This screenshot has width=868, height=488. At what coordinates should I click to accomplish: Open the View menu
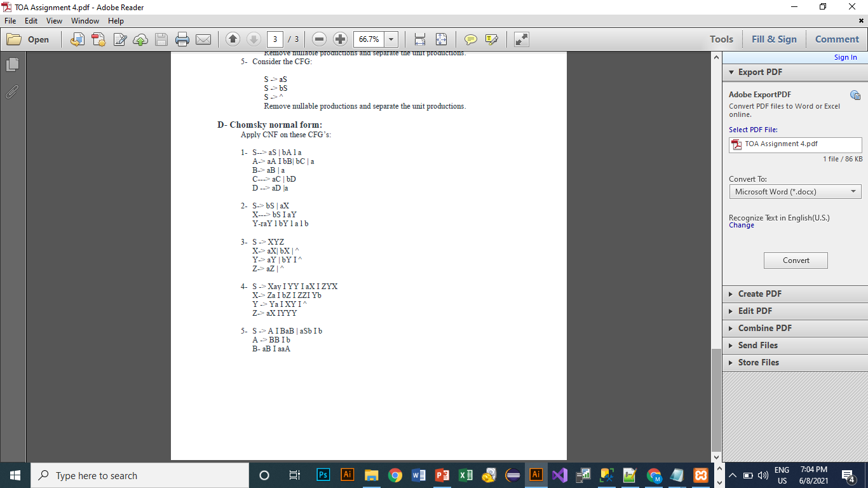54,20
